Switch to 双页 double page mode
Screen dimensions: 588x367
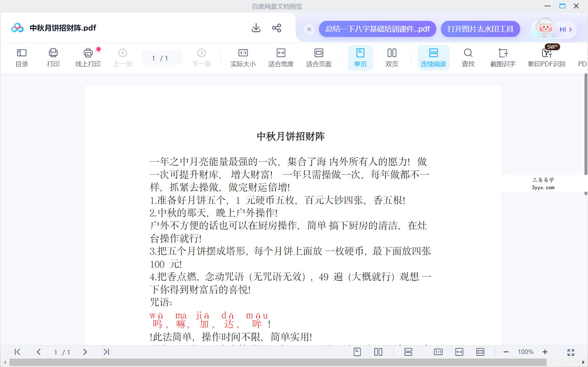[392, 58]
